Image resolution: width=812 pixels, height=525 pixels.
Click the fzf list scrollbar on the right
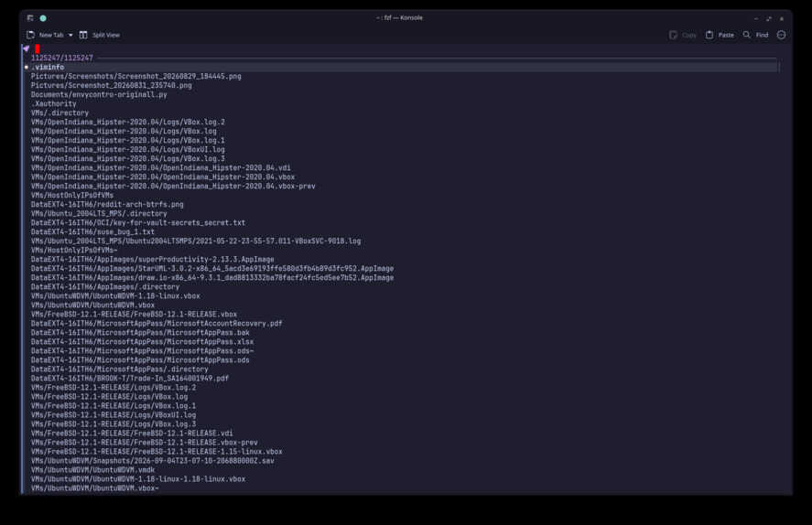pyautogui.click(x=779, y=68)
